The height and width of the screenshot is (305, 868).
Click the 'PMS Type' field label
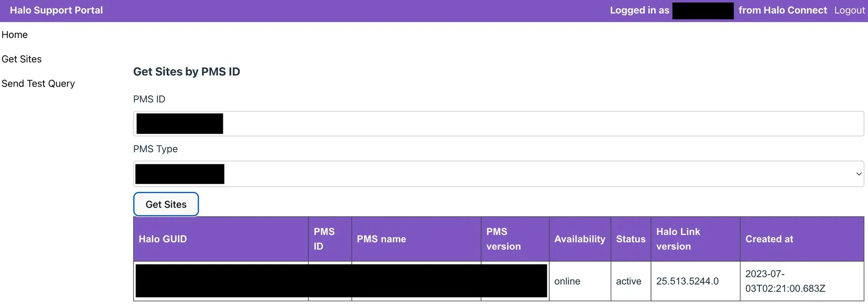coord(156,149)
